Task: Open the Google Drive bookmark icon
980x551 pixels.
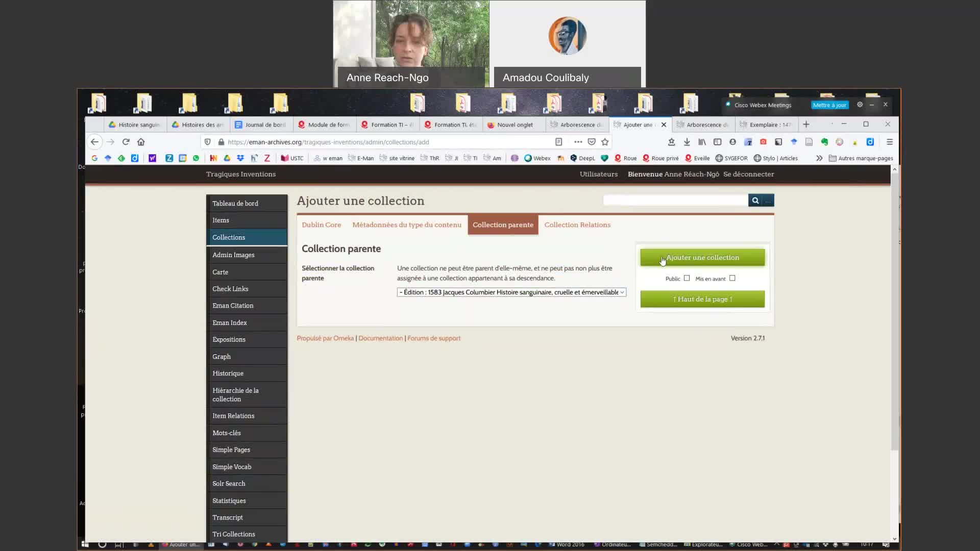Action: pos(227,158)
